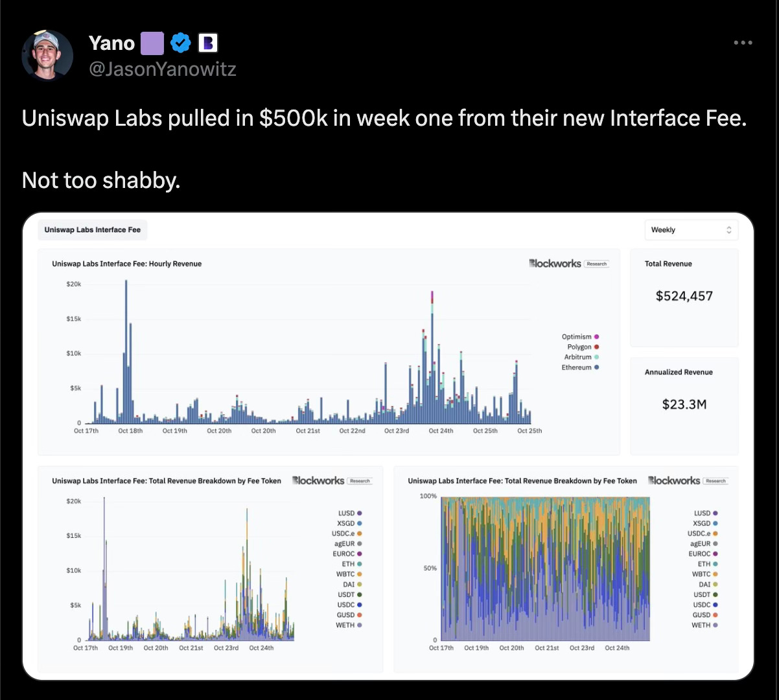Screen dimensions: 779x700
Task: Toggle the Polygon series in hourly legend
Action: click(x=583, y=347)
